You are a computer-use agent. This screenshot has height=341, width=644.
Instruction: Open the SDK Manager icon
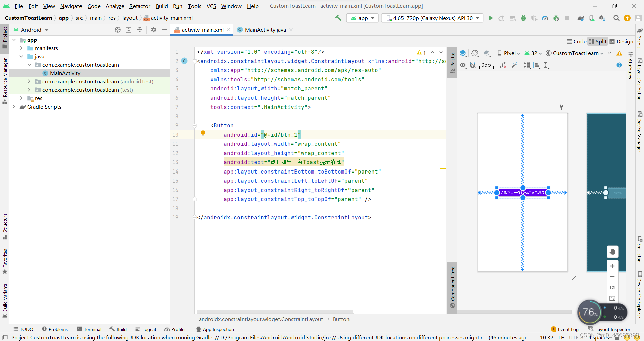click(603, 18)
